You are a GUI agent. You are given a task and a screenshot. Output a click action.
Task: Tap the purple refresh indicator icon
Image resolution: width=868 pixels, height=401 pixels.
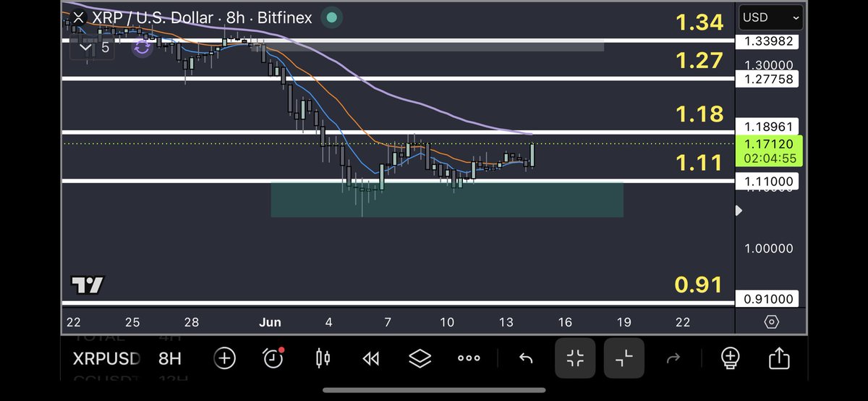click(142, 48)
